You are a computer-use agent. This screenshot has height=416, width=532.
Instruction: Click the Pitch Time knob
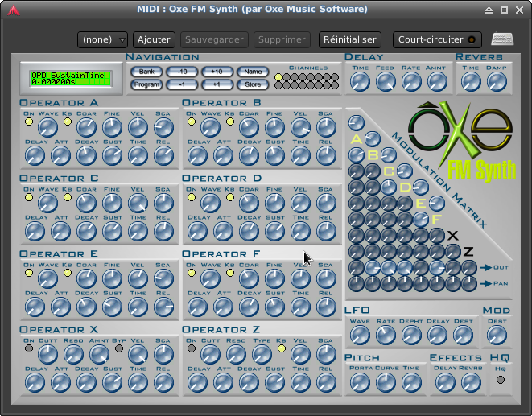click(411, 382)
